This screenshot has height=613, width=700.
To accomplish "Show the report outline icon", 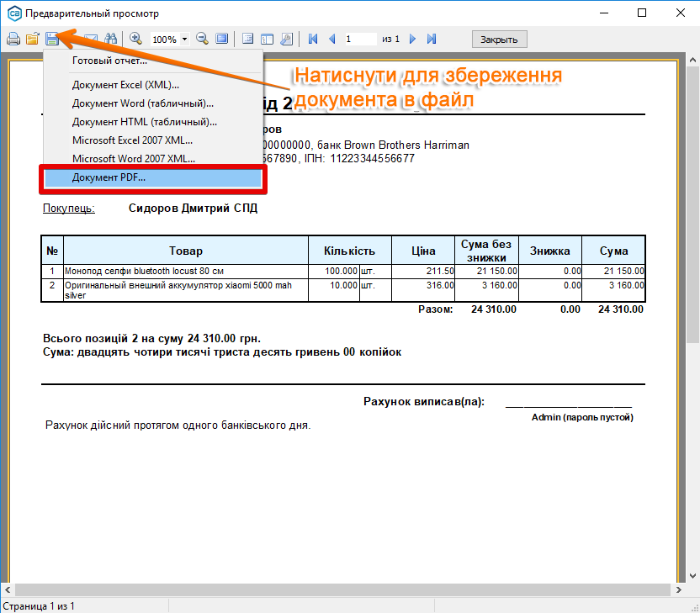I will pos(247,39).
